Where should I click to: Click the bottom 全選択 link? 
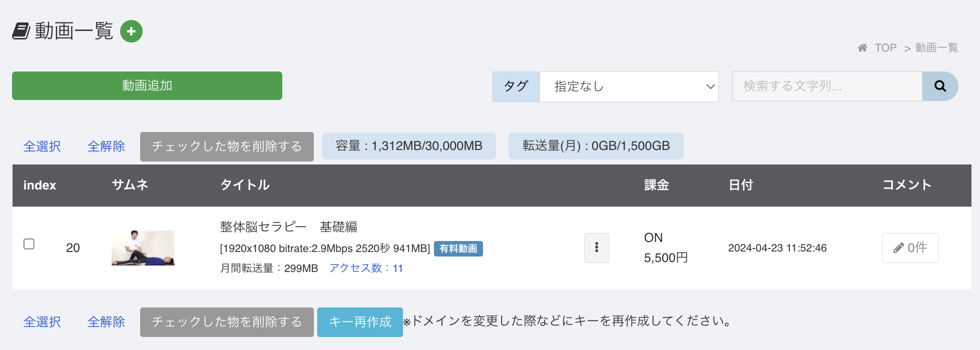(42, 322)
